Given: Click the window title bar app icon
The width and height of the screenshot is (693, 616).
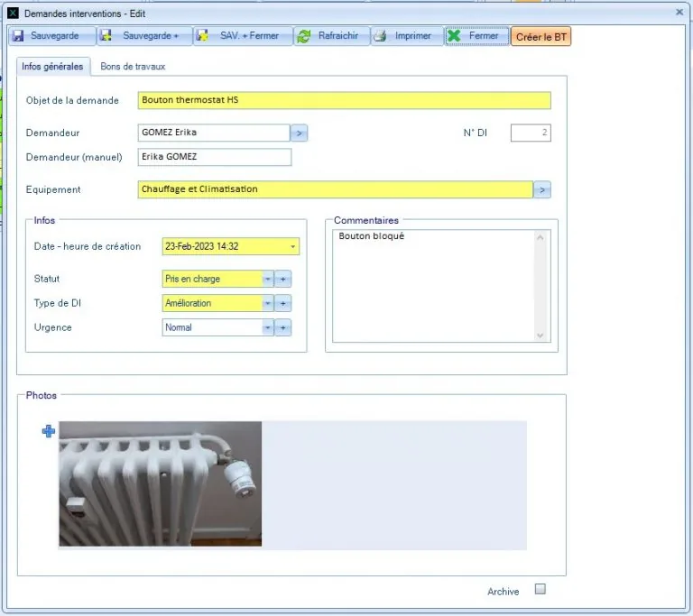Looking at the screenshot, I should click(14, 14).
